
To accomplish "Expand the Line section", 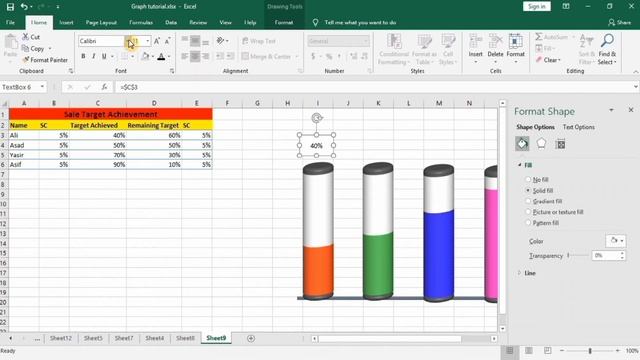I will (x=520, y=273).
